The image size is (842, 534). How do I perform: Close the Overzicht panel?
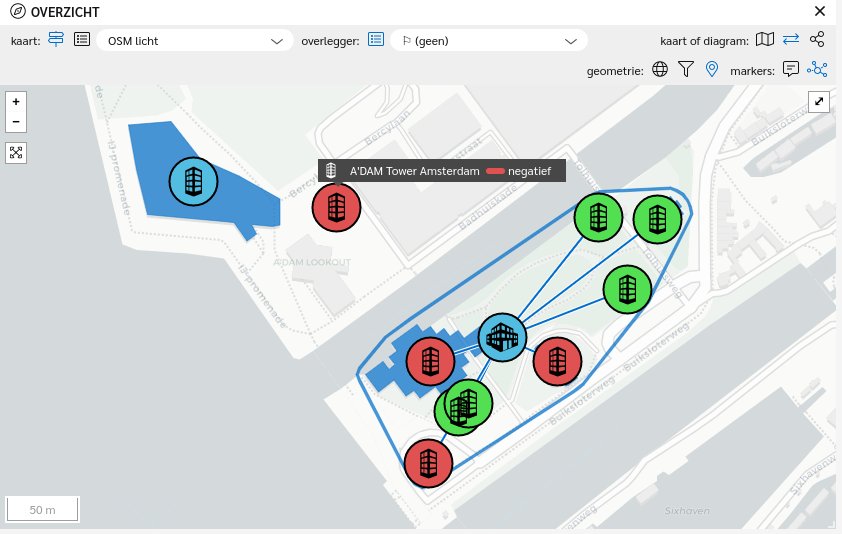820,11
